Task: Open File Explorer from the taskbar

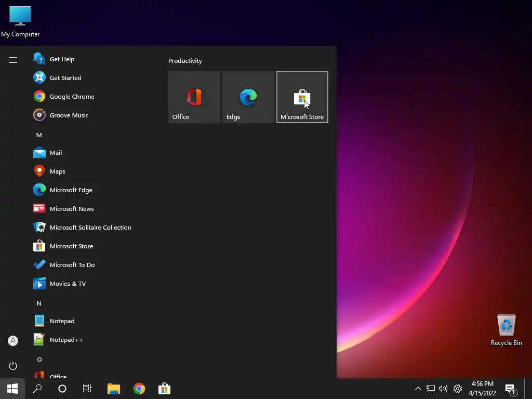Action: (x=114, y=389)
